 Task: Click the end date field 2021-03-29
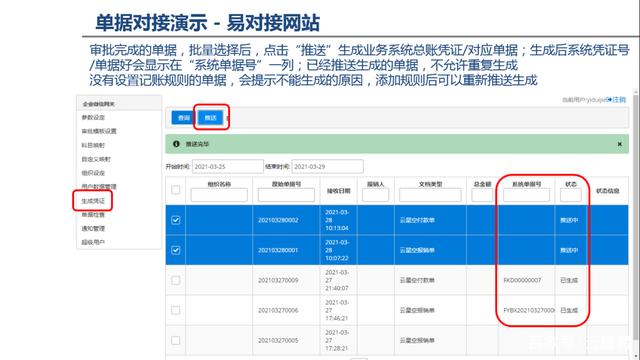click(x=327, y=167)
